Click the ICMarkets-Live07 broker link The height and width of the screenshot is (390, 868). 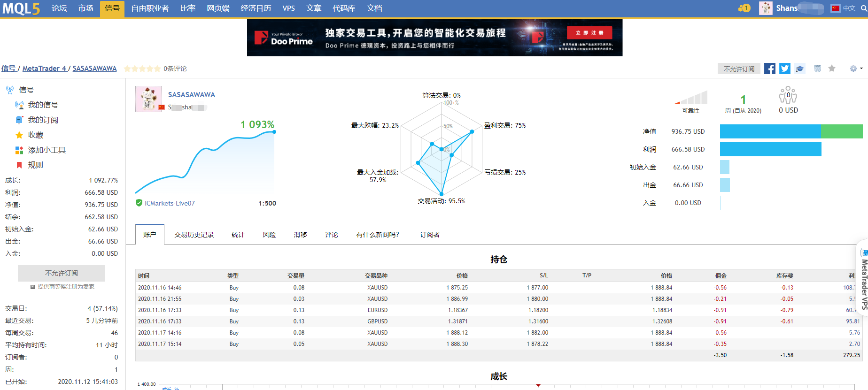coord(170,203)
